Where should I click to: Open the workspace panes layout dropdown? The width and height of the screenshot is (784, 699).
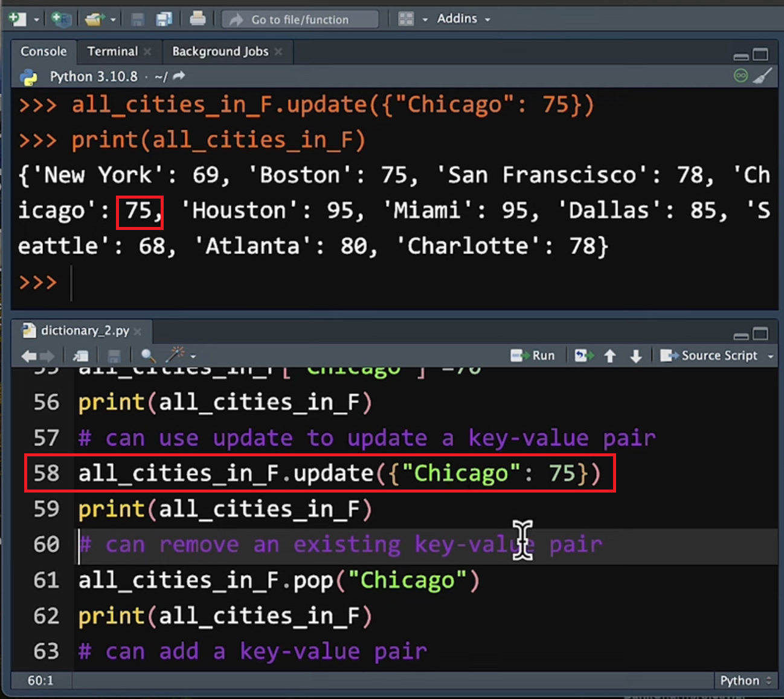pos(413,19)
